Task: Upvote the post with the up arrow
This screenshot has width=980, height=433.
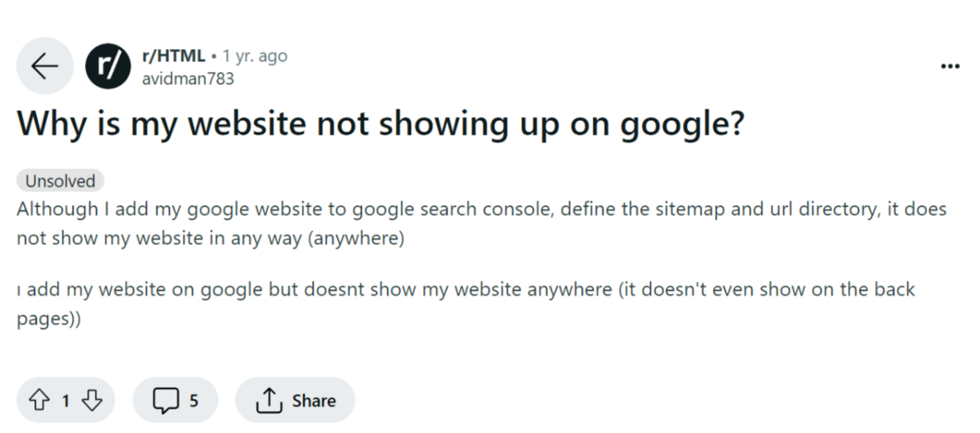Action: 40,400
